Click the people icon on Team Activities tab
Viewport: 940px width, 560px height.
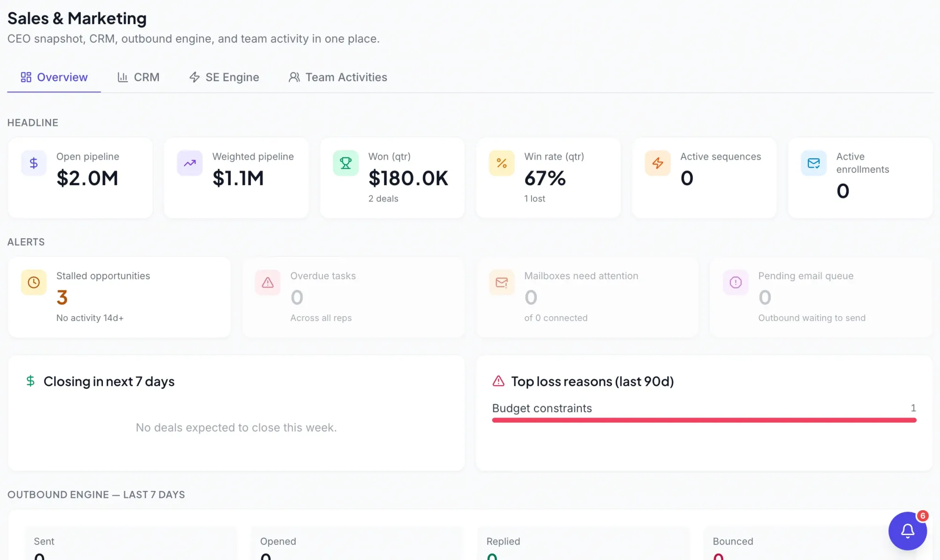coord(294,77)
